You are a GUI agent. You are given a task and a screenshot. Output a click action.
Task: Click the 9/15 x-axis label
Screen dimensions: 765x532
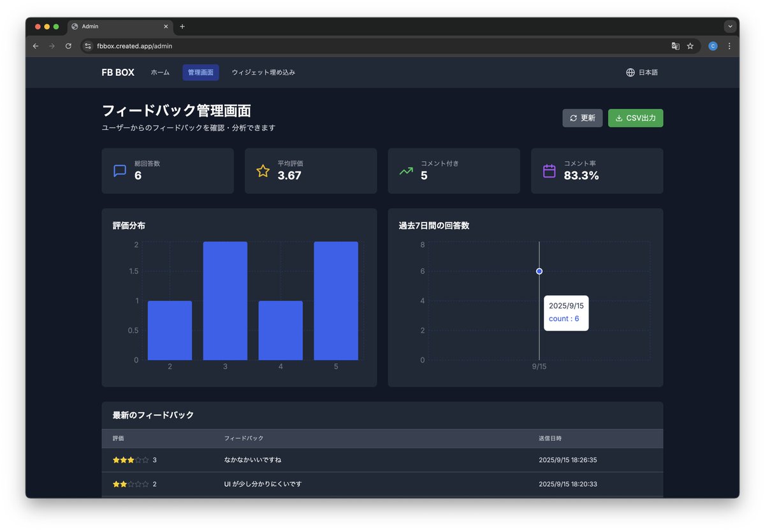(539, 367)
